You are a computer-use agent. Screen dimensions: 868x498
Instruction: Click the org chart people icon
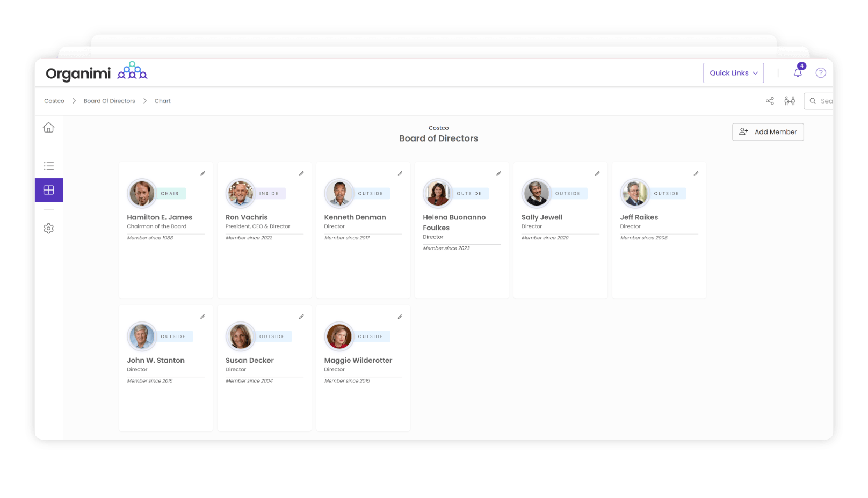[x=790, y=101]
